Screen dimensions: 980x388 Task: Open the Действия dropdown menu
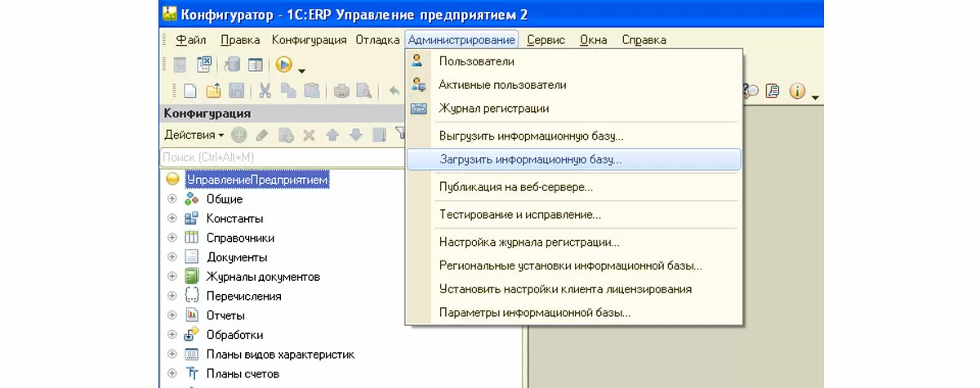[x=194, y=135]
